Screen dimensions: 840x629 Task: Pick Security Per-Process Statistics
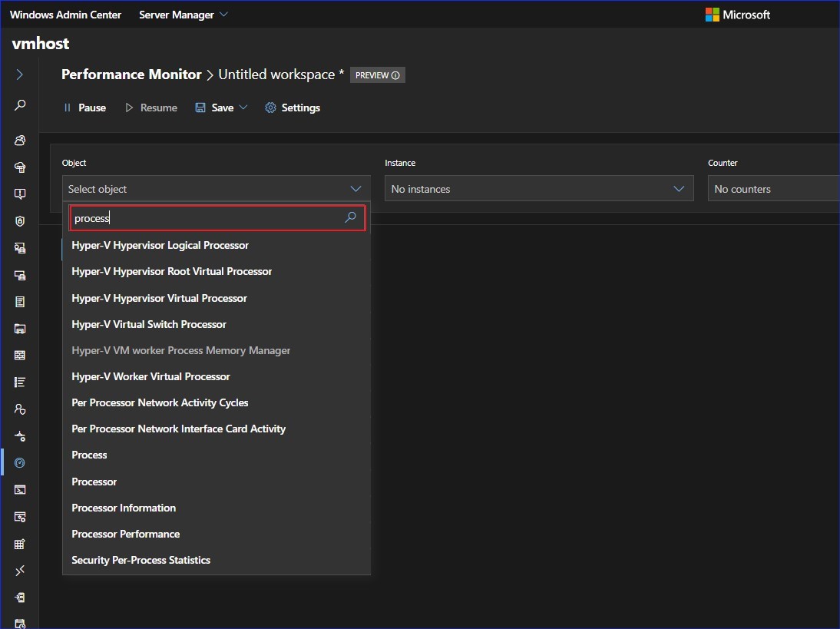coord(217,561)
